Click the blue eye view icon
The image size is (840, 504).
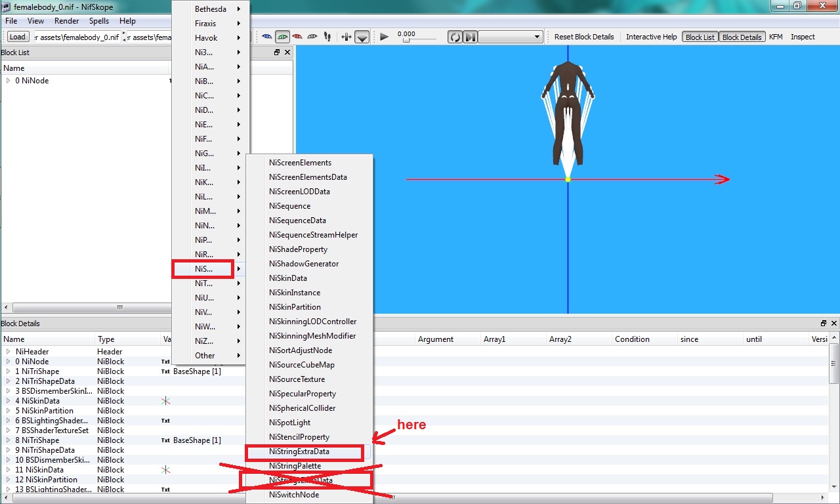[267, 37]
